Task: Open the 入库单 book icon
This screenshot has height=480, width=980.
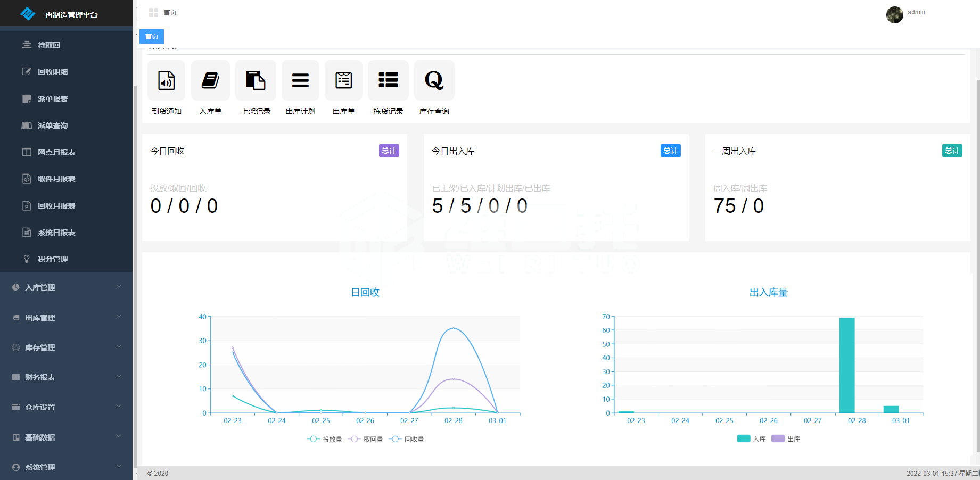Action: click(x=210, y=81)
